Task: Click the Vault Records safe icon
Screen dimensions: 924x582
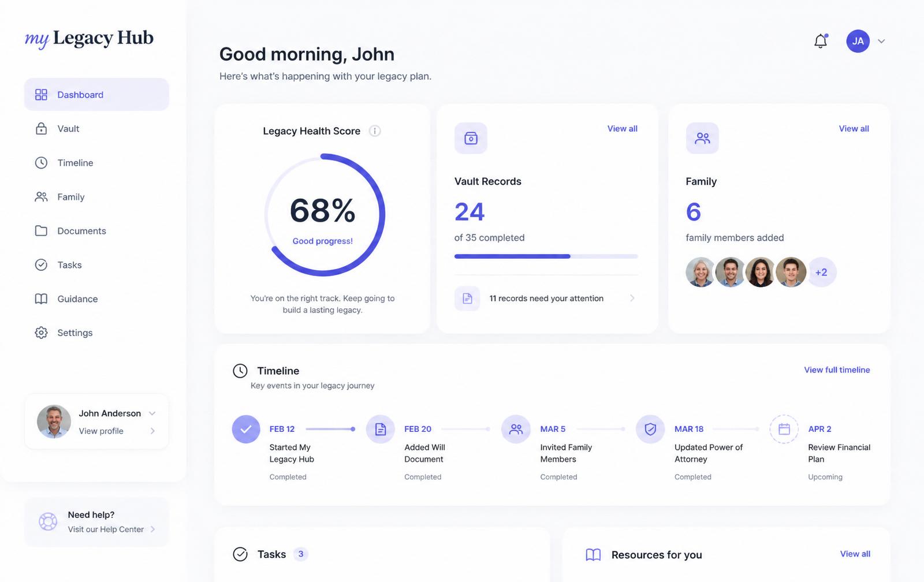Action: pyautogui.click(x=471, y=138)
